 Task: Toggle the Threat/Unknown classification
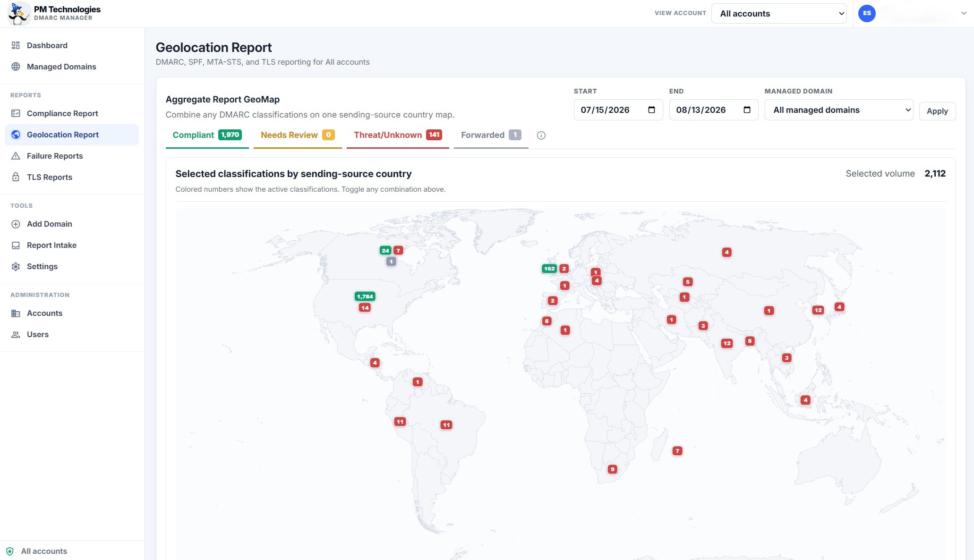(398, 136)
